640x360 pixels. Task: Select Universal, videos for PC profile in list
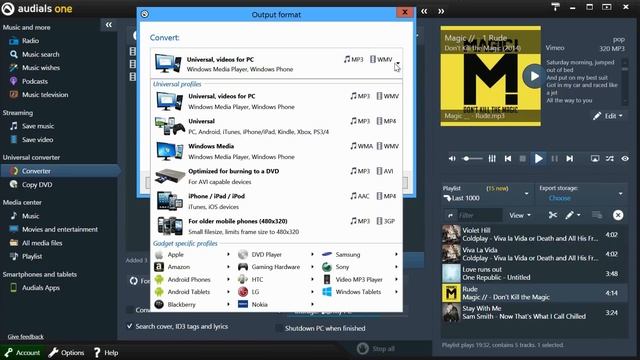coord(277,101)
